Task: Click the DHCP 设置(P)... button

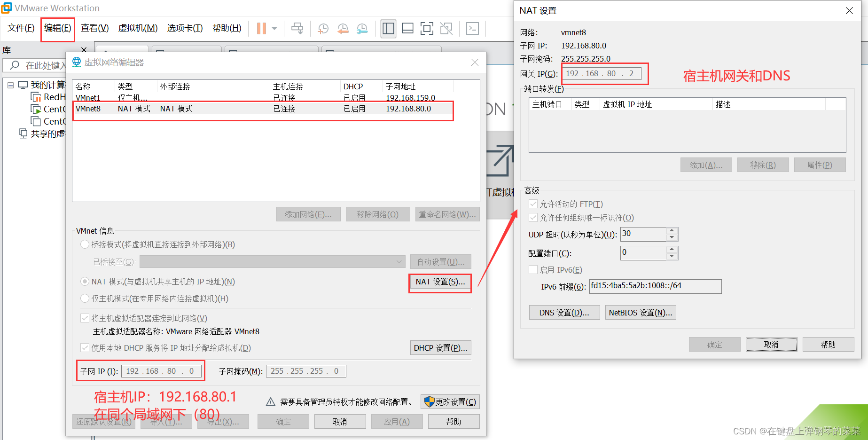Action: [441, 348]
